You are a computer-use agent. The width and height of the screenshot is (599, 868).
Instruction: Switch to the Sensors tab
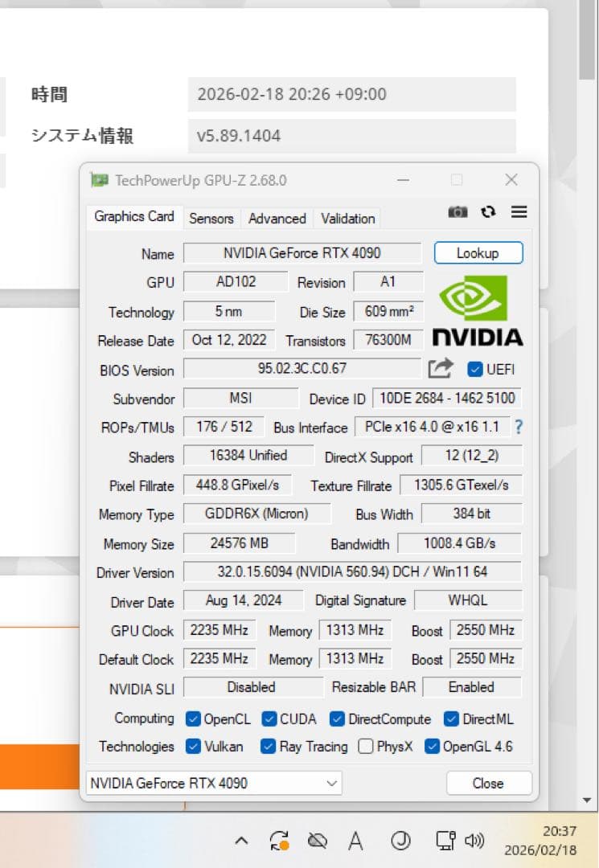(211, 219)
